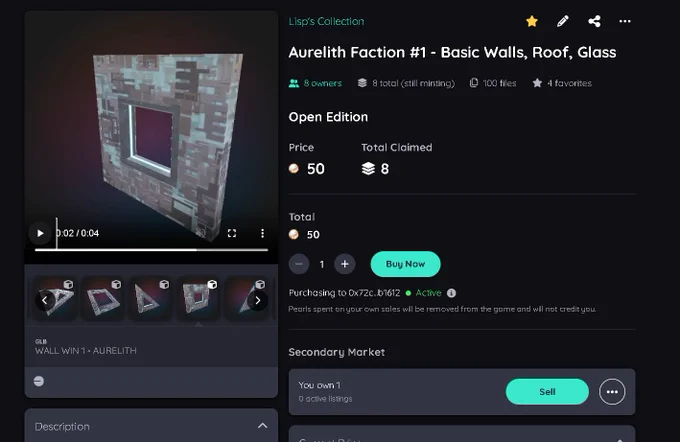Click the 0 active listings text
Viewport: 680px width, 442px height.
[x=325, y=399]
